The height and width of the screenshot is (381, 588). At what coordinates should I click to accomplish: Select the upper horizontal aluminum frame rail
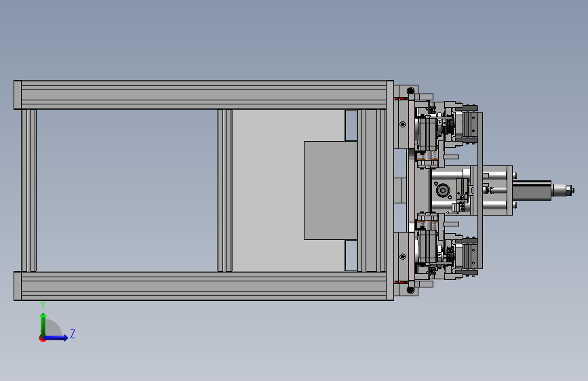(203, 95)
